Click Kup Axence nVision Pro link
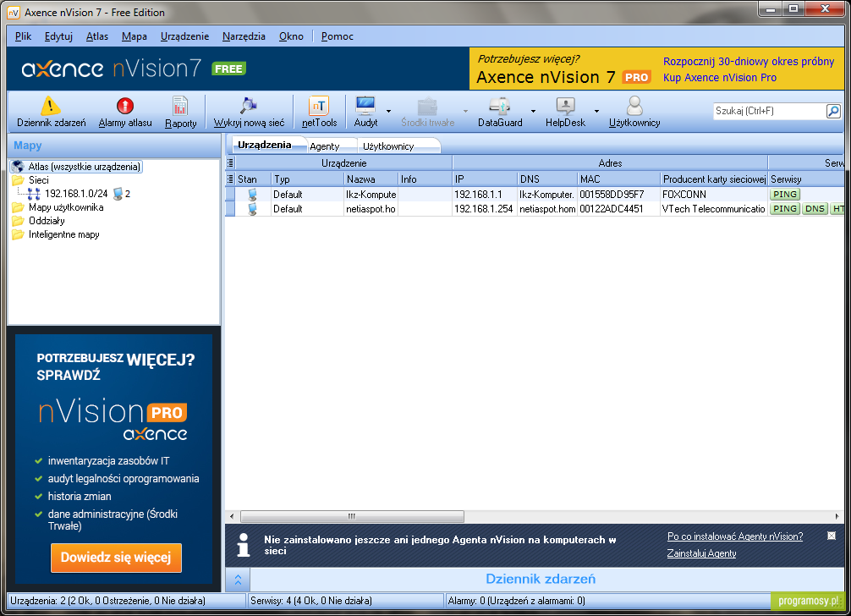This screenshot has width=851, height=616. [x=720, y=78]
